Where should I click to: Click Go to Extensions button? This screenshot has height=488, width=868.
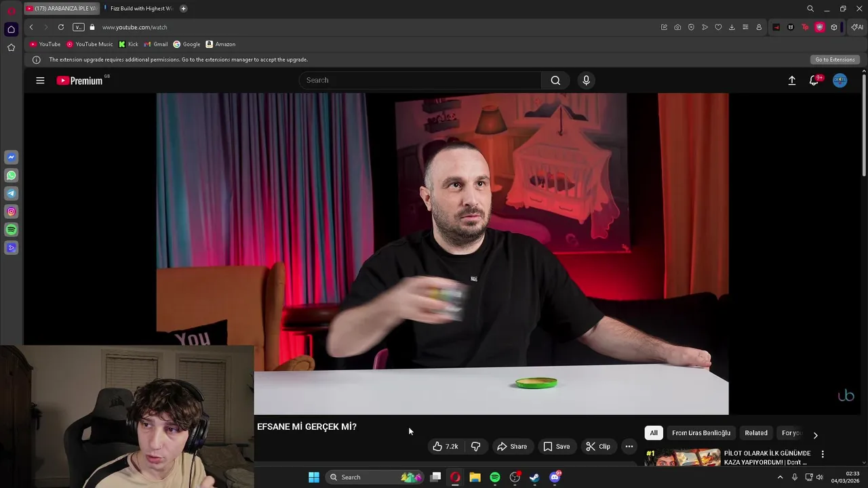(x=835, y=60)
